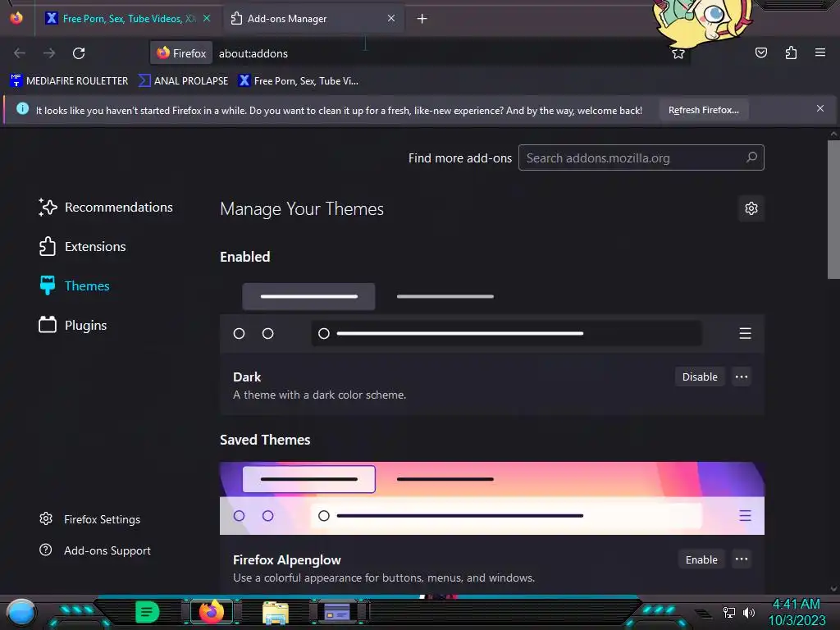This screenshot has height=630, width=840.
Task: Dismiss the welcome back notification bar
Action: [x=820, y=108]
